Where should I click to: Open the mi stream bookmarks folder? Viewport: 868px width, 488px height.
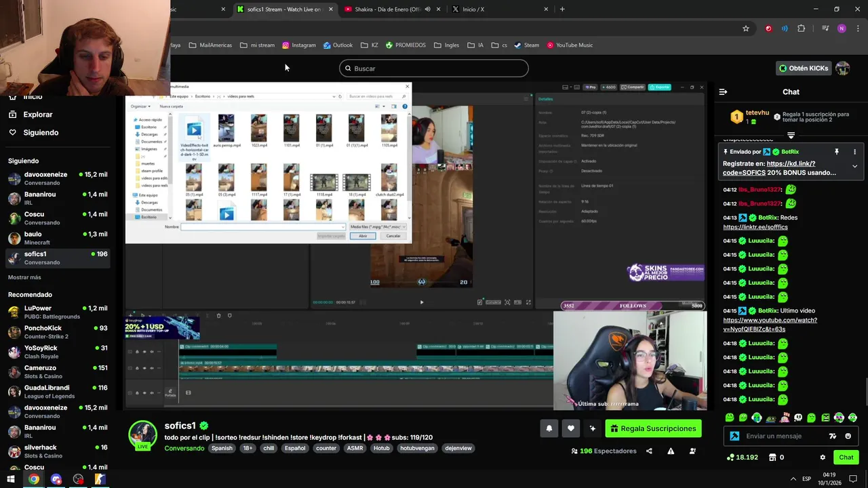click(x=258, y=45)
